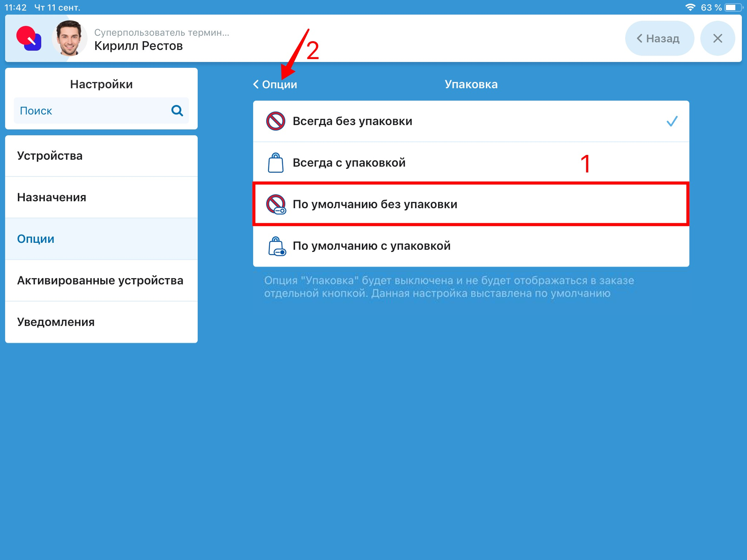The width and height of the screenshot is (747, 560).
Task: Tap the Wi-Fi status icon
Action: tap(690, 7)
